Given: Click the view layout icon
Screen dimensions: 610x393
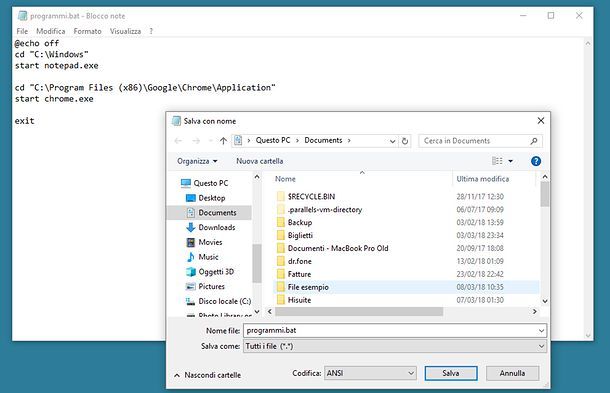Looking at the screenshot, I should (x=497, y=161).
